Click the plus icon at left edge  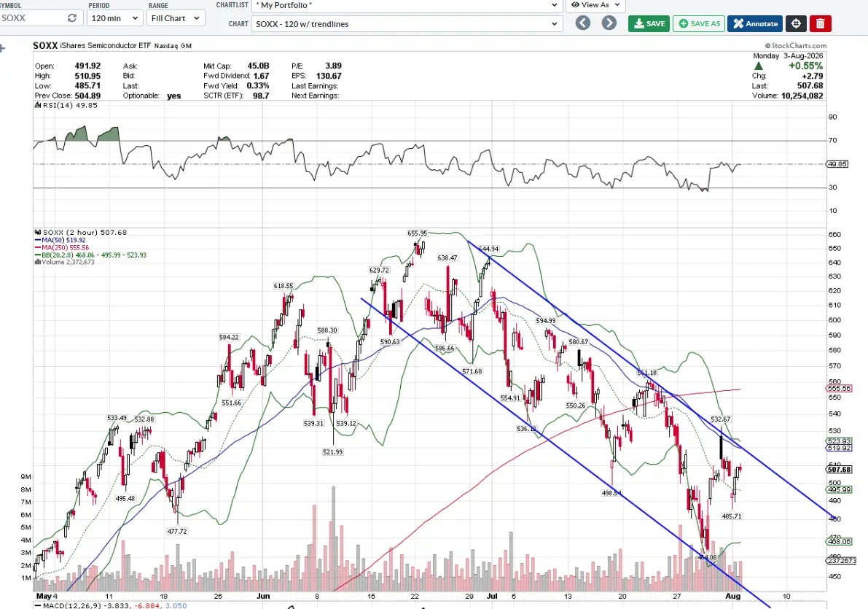(x=2, y=49)
